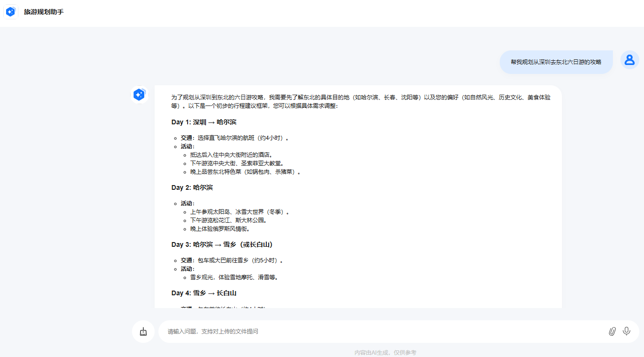644x357 pixels.
Task: Click the line 下午游览中央大街、圣索菲亚大教堂
Action: (238, 163)
